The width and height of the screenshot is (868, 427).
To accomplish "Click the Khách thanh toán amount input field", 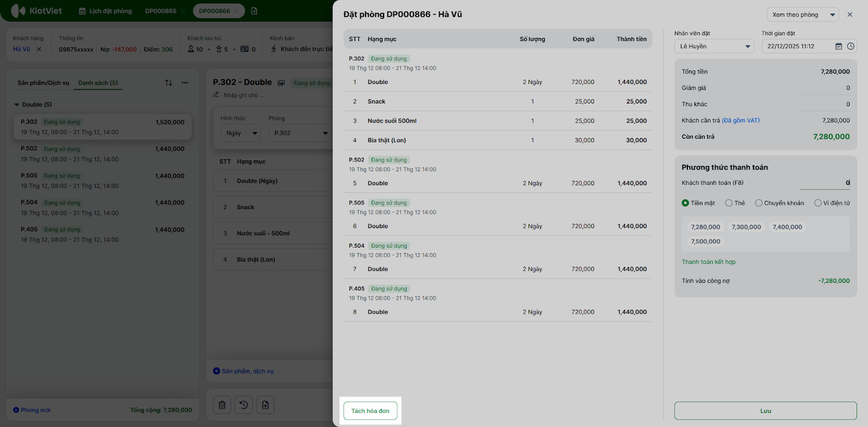I will click(x=825, y=183).
